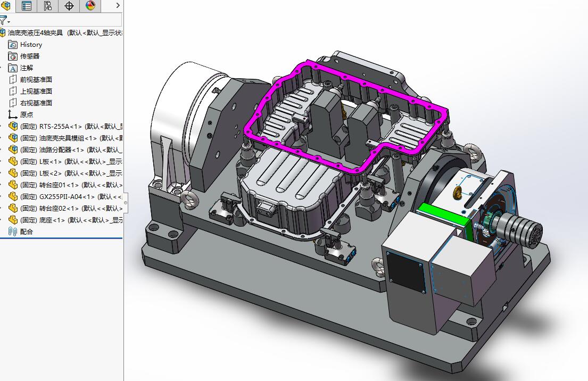
Task: Click the 原点 origin icon
Action: click(x=13, y=114)
